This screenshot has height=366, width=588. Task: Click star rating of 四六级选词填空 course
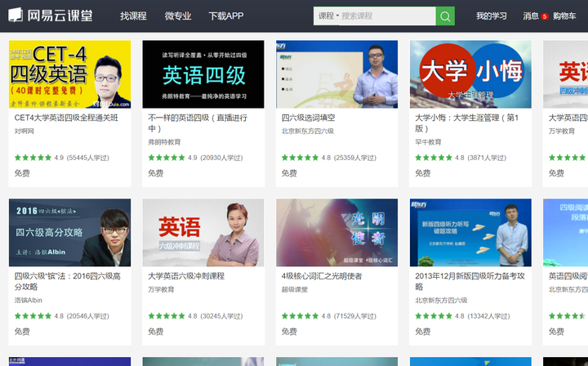pyautogui.click(x=300, y=158)
